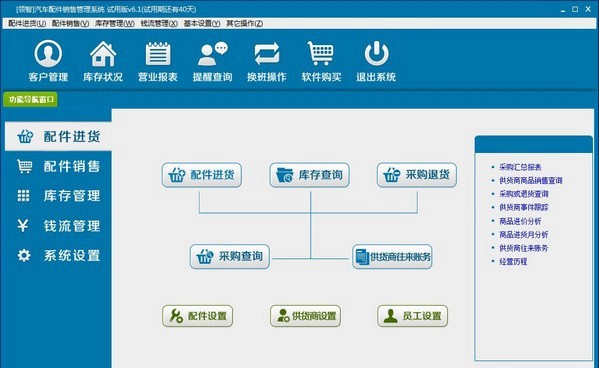
Task: Open the 供货商往来账务 button
Action: (x=392, y=256)
